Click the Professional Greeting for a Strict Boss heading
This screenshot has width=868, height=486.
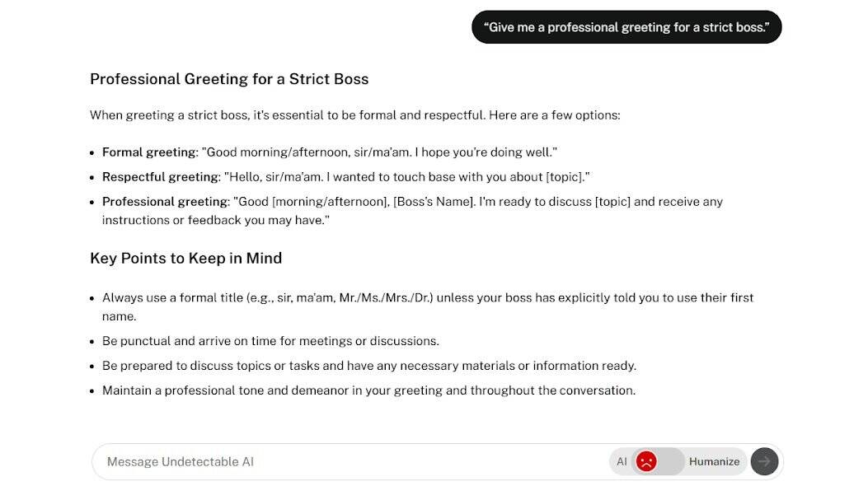click(x=229, y=79)
